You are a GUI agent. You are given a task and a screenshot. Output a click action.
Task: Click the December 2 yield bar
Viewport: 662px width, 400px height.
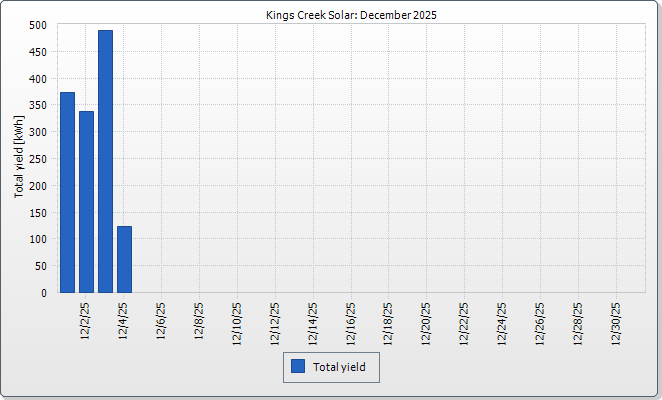point(86,202)
